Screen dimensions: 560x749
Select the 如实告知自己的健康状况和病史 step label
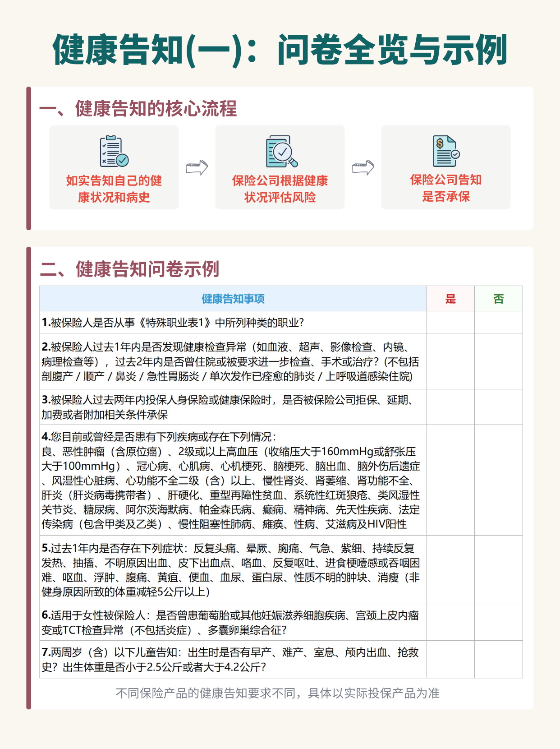click(114, 189)
